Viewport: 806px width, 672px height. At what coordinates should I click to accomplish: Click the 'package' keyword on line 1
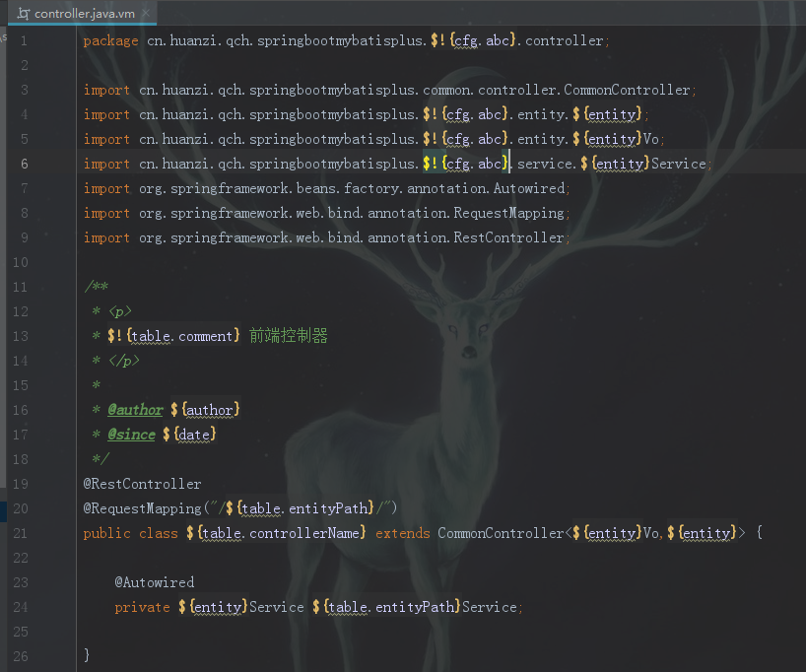(110, 41)
